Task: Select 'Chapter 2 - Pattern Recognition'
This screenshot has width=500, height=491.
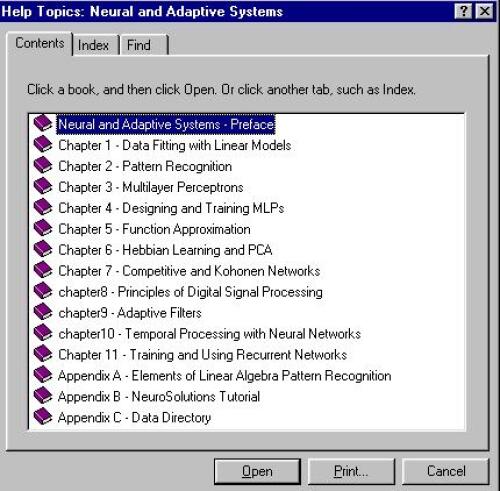Action: (145, 166)
